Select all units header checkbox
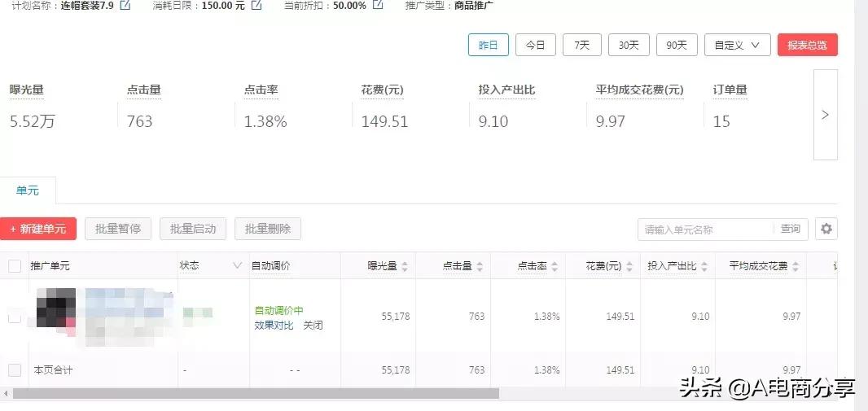The height and width of the screenshot is (411, 868). pos(15,266)
